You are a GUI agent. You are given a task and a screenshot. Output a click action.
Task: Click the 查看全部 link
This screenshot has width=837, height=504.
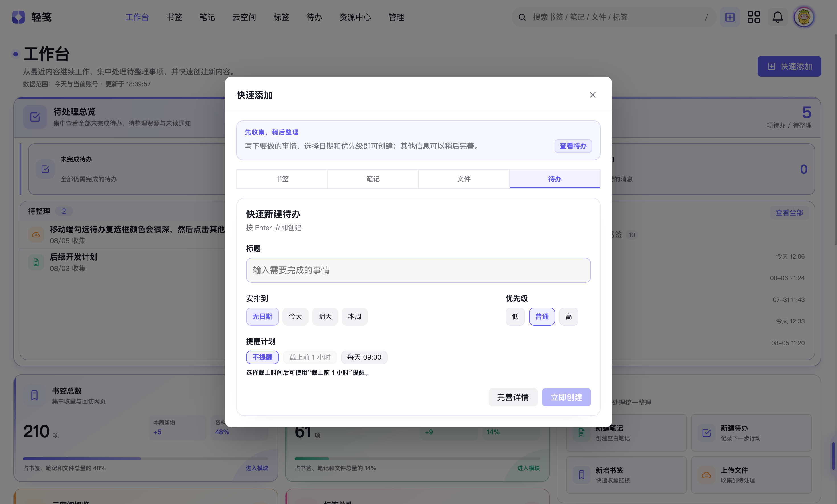pos(789,213)
